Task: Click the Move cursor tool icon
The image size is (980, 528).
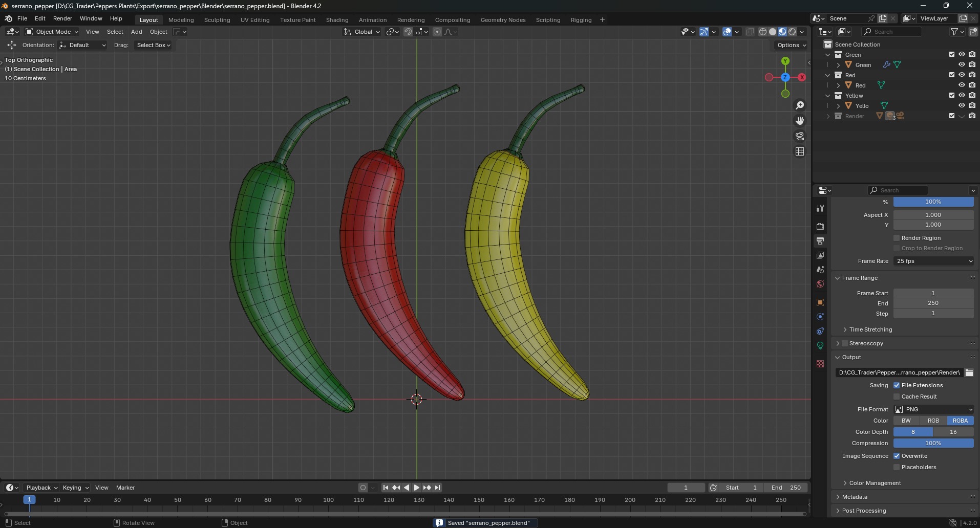Action: [11, 45]
